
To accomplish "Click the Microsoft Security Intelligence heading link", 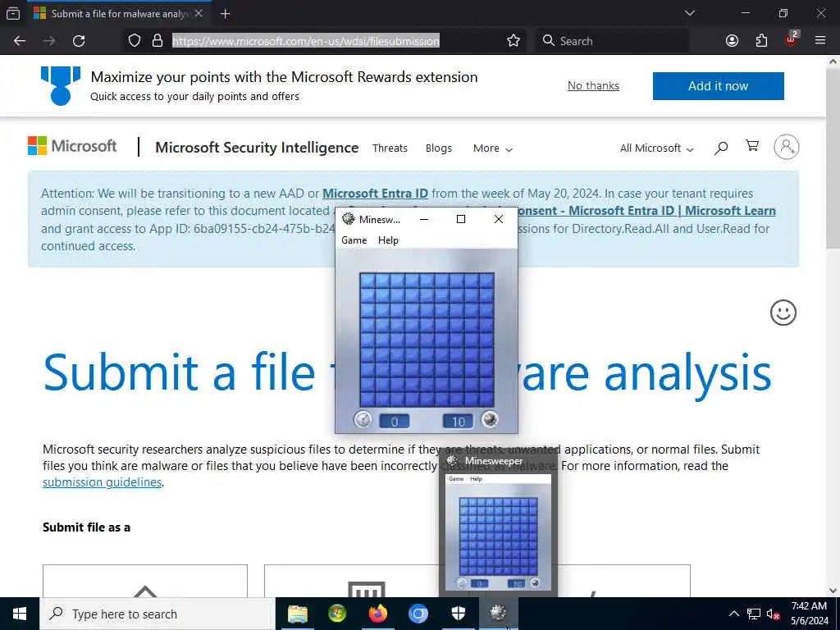I will click(x=257, y=148).
